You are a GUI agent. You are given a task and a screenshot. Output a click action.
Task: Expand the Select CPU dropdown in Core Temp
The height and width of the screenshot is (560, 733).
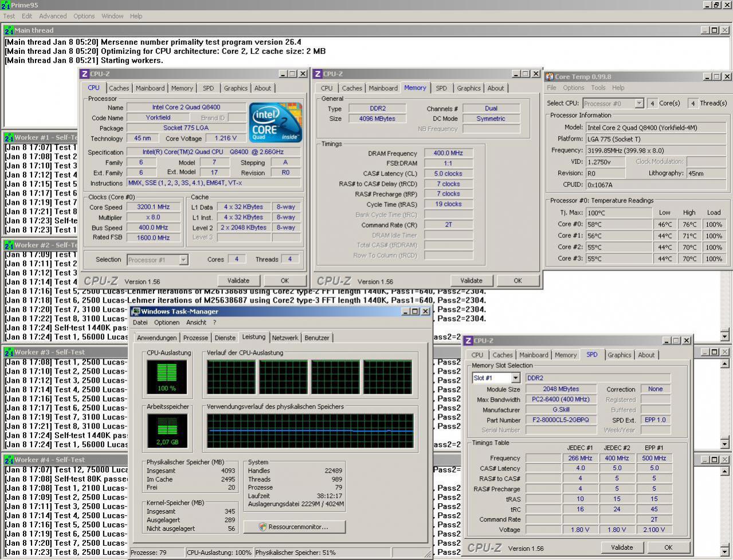click(639, 104)
